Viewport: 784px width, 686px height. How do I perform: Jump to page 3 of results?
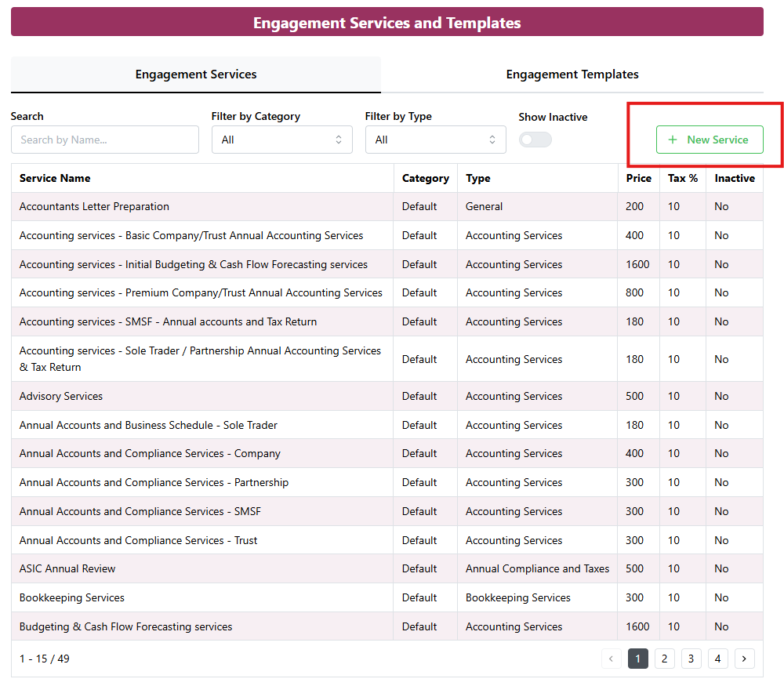[691, 659]
